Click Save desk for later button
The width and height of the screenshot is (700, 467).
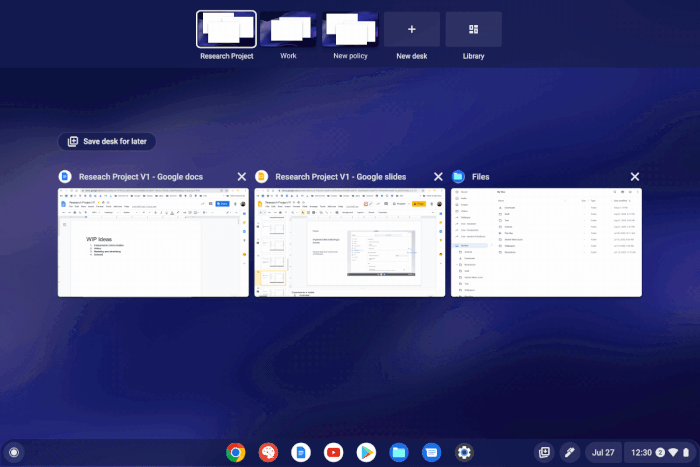click(107, 142)
